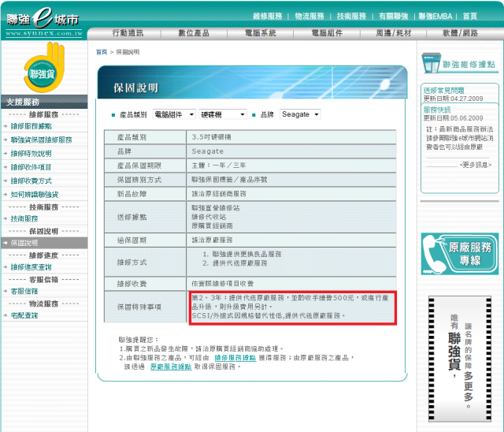Screen dimensions: 504x432
Task: Click the www.synnex.com.tw URL under the logo
Action: pos(44,33)
